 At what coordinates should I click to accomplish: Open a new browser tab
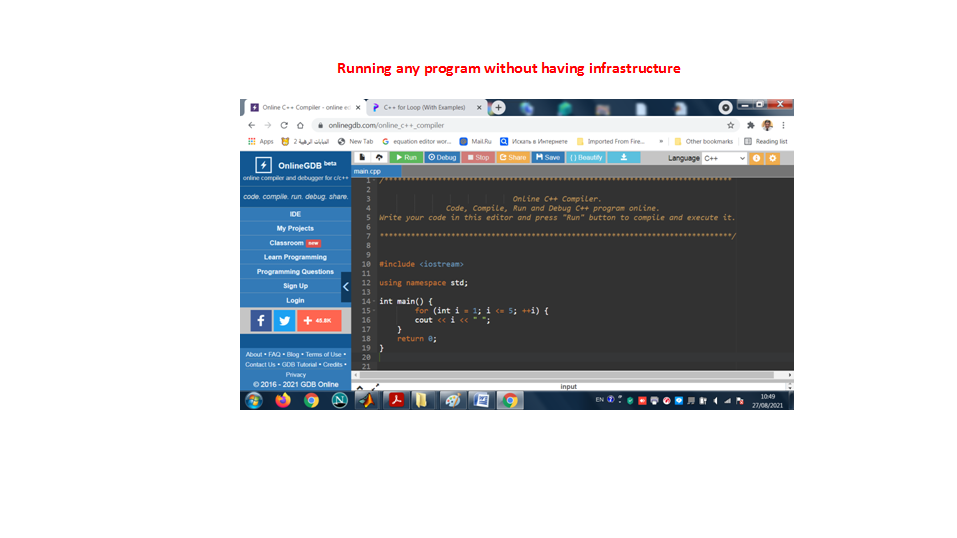(x=499, y=107)
